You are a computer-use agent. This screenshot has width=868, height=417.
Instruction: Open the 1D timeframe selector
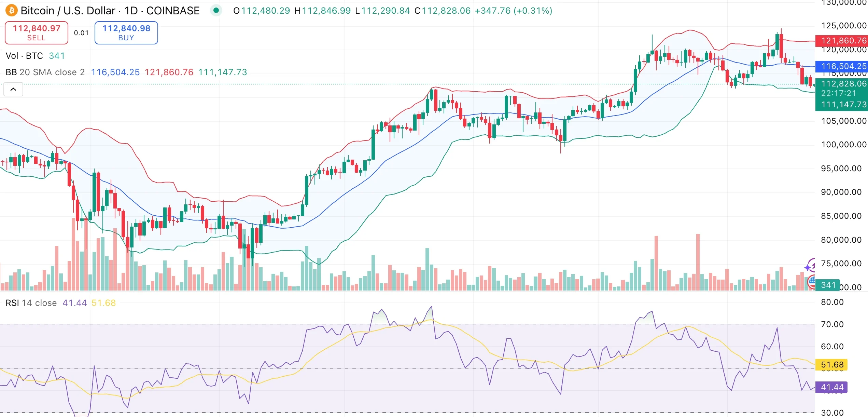pyautogui.click(x=130, y=11)
